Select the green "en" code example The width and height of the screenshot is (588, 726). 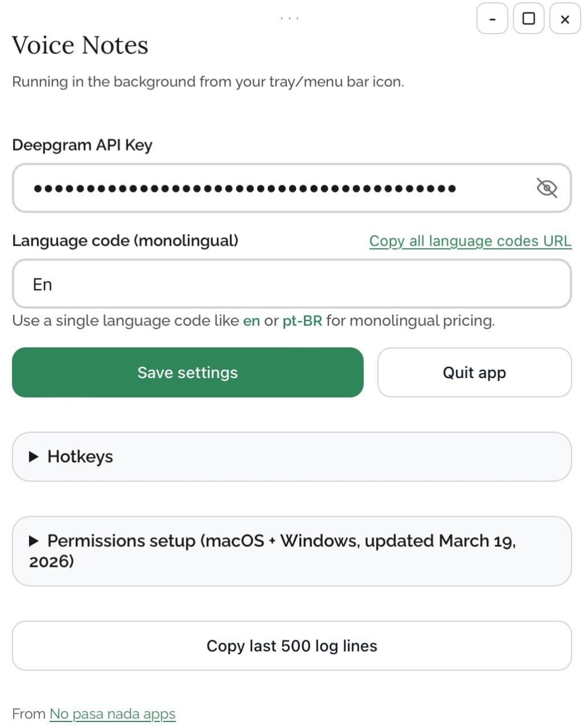pyautogui.click(x=251, y=321)
